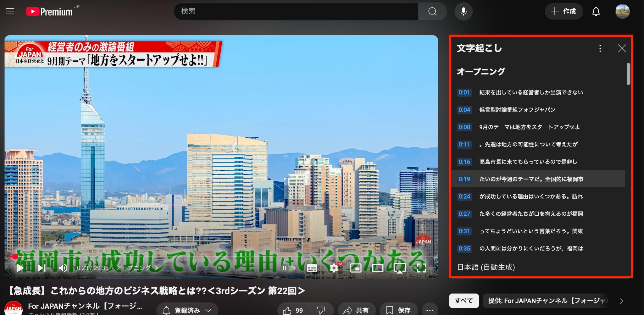Click the 作成 create button

[x=563, y=12]
